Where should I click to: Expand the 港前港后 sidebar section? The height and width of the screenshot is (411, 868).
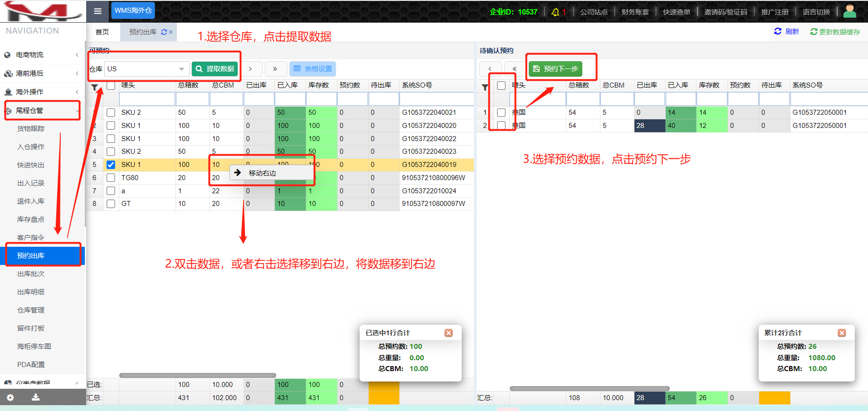point(43,73)
